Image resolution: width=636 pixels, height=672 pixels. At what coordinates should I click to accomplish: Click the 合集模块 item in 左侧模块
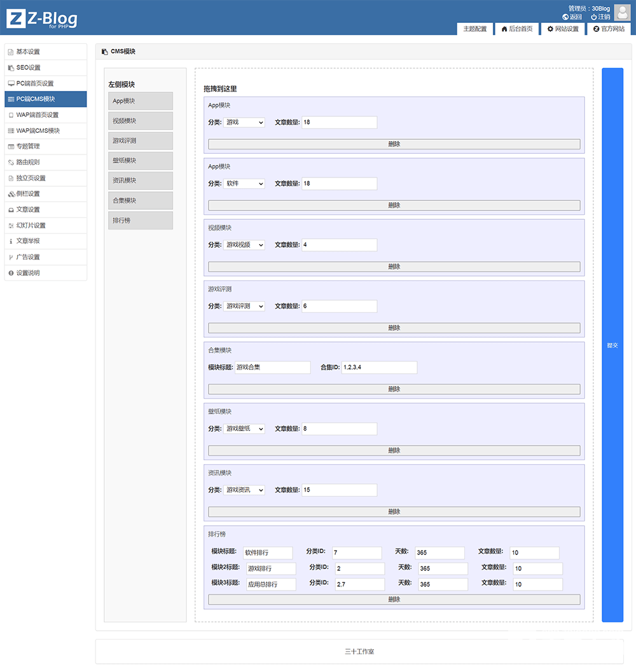(x=141, y=200)
